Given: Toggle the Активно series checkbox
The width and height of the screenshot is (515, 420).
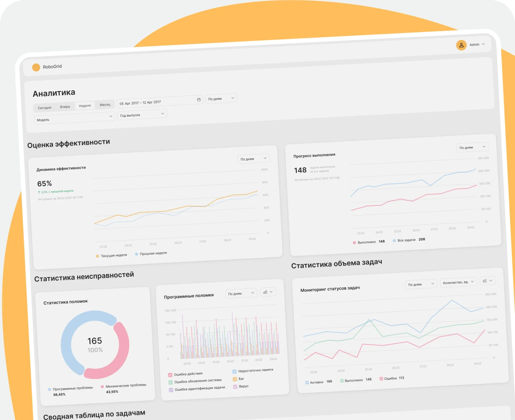Looking at the screenshot, I should click(x=307, y=383).
